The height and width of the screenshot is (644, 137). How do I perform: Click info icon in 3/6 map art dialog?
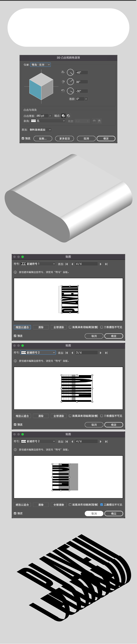[x=15, y=361]
